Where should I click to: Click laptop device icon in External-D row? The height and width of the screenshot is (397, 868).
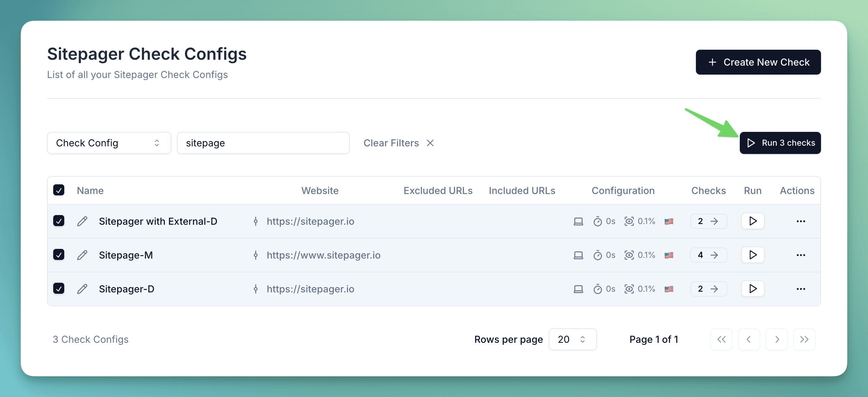click(578, 221)
